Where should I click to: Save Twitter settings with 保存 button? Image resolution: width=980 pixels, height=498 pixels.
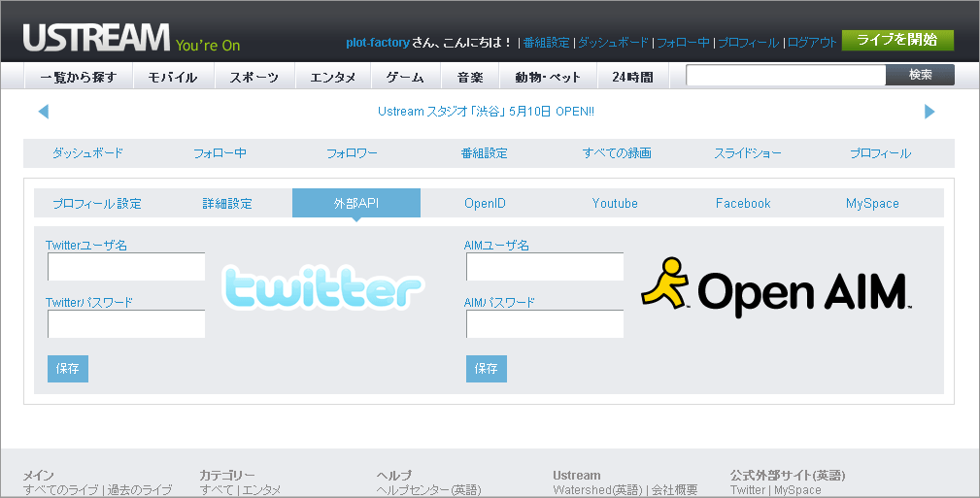point(67,369)
